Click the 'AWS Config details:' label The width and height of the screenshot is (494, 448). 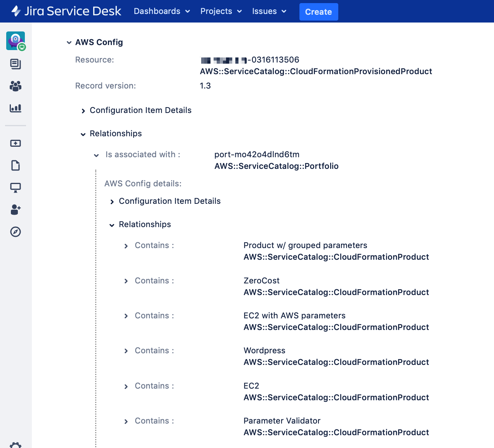click(143, 184)
